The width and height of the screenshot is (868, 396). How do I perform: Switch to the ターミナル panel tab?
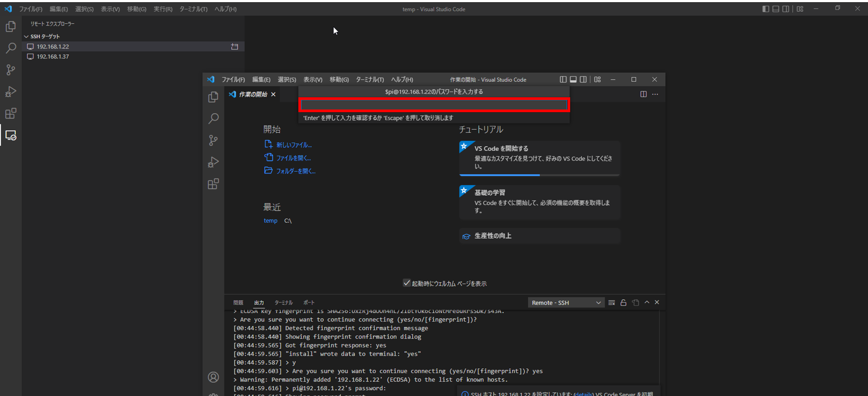click(283, 302)
